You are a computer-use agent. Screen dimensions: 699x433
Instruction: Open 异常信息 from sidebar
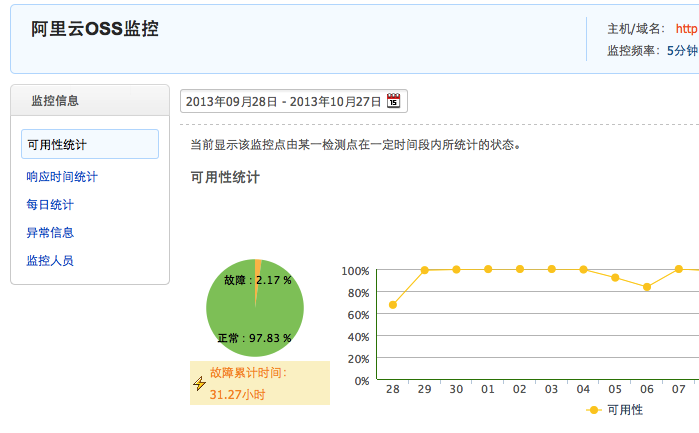[x=50, y=233]
